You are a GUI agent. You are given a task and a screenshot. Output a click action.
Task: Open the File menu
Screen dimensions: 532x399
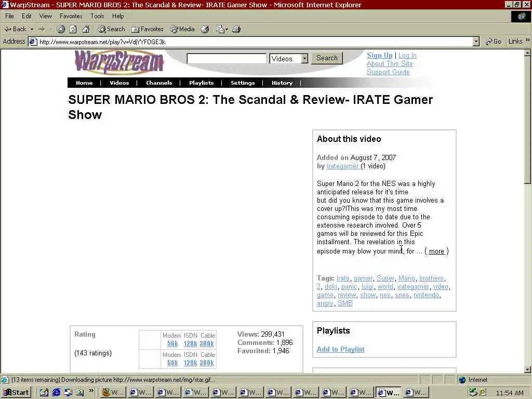pos(9,16)
